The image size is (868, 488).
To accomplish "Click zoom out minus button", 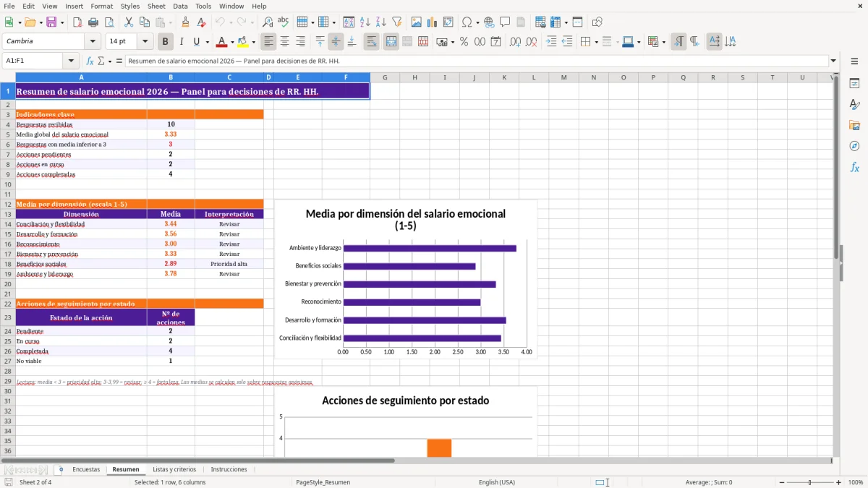I will pos(781,482).
